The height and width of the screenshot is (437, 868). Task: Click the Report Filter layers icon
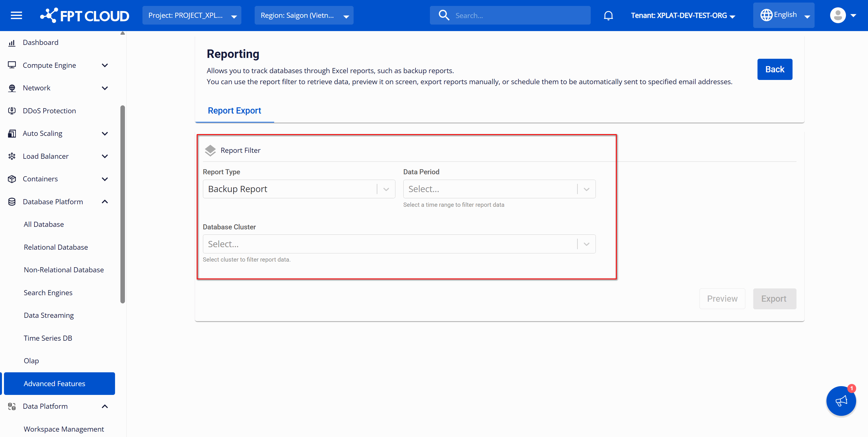tap(210, 151)
